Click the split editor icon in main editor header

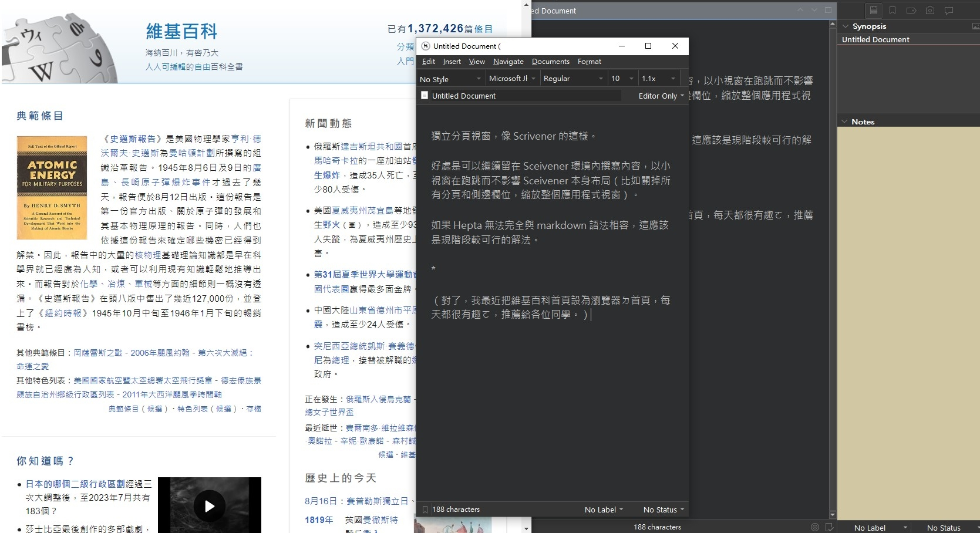pos(828,11)
